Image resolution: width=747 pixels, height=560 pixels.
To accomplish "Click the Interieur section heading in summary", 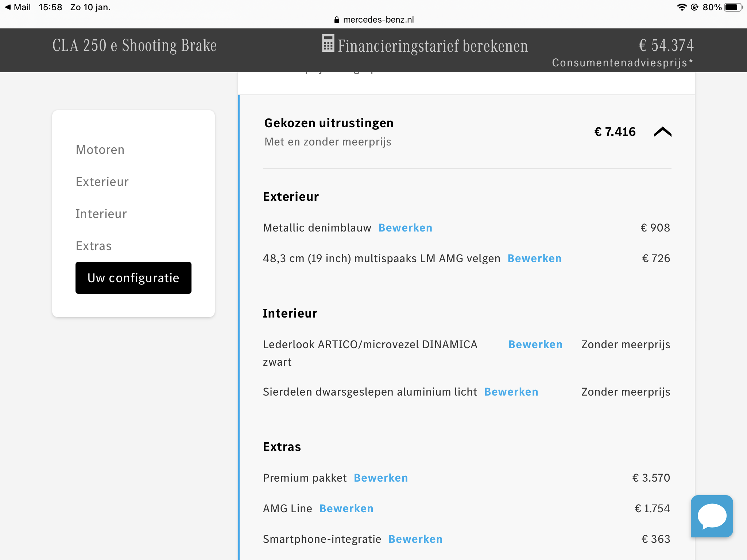I will (x=290, y=314).
